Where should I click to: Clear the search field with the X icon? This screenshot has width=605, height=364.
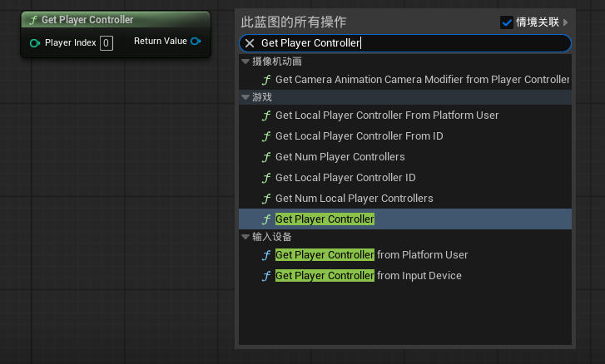[x=250, y=43]
